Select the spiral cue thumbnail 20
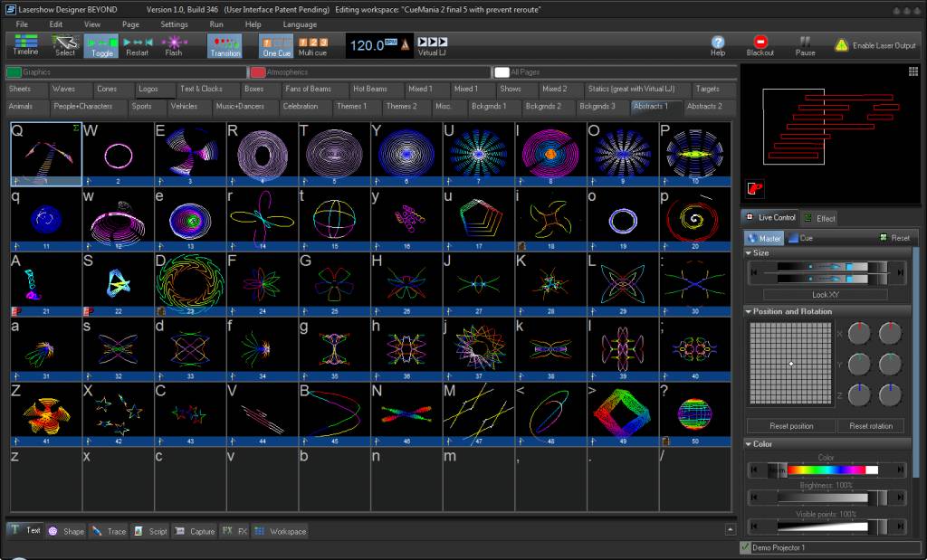Viewport: 927px width, 560px height. point(694,219)
